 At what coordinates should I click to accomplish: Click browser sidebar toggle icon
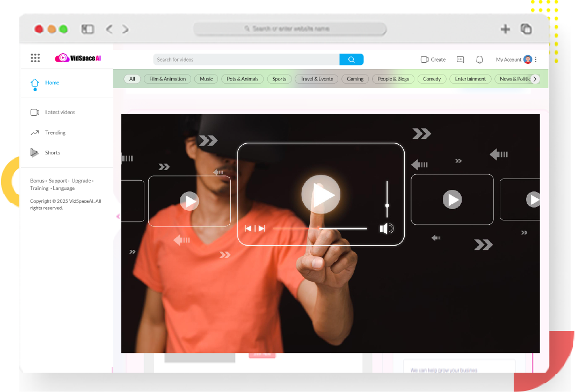click(x=88, y=29)
